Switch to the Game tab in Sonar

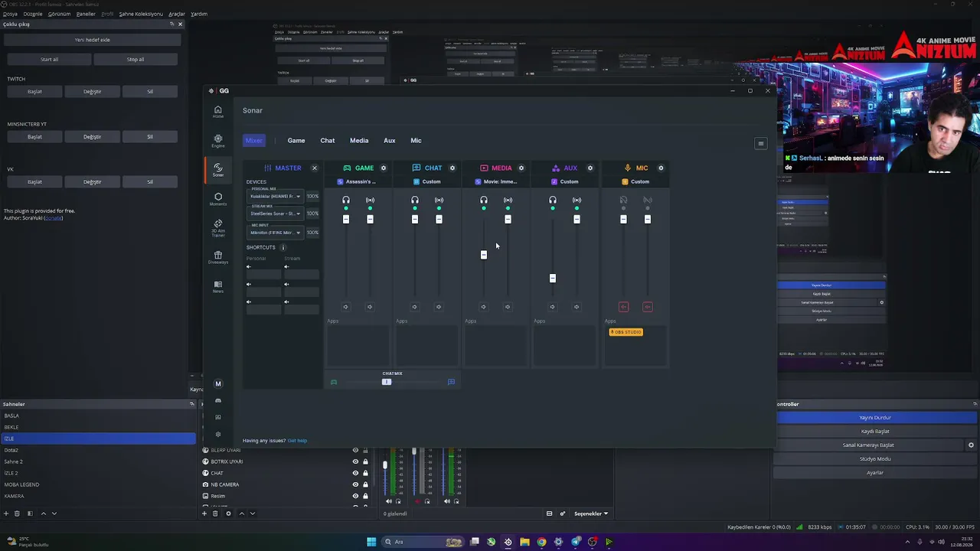point(296,140)
